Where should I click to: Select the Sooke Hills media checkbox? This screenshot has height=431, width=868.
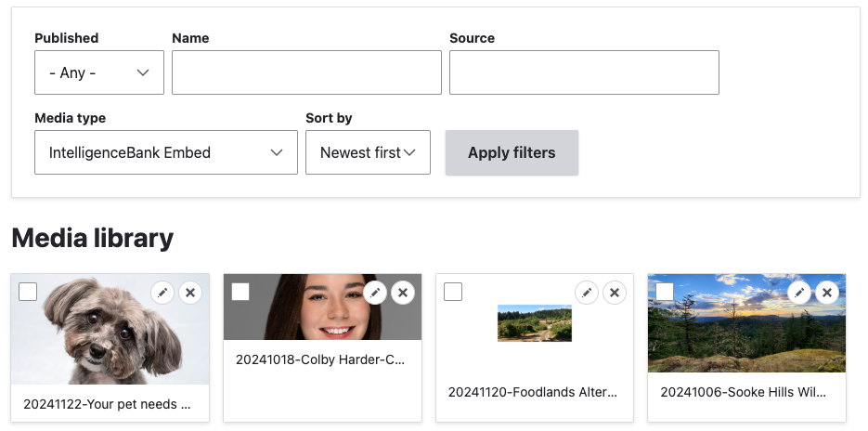point(665,292)
